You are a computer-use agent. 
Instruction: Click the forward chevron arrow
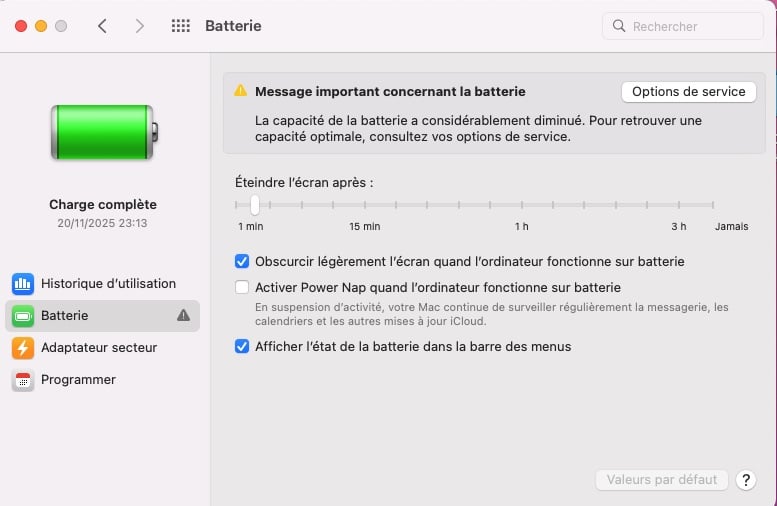(x=140, y=26)
